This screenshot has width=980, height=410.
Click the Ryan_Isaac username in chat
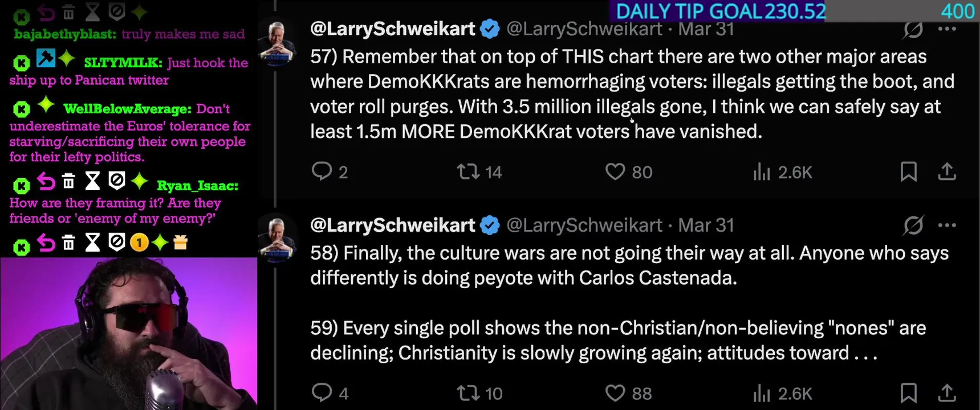[x=197, y=186]
